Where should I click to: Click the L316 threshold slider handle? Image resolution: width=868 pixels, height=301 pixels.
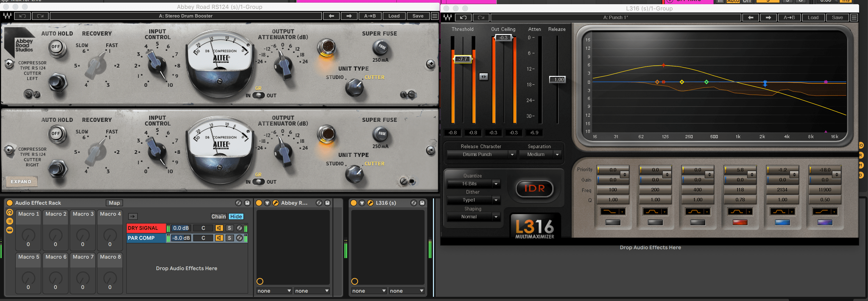coord(463,59)
